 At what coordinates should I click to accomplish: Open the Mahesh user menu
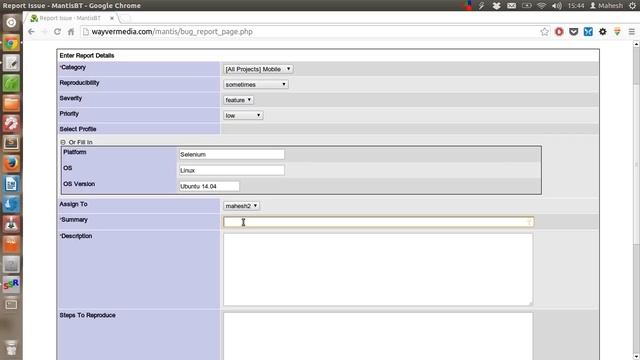click(x=606, y=6)
